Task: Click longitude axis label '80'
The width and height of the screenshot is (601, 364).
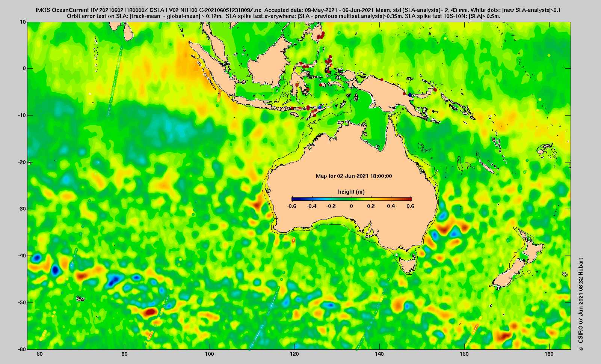Action: click(x=125, y=354)
